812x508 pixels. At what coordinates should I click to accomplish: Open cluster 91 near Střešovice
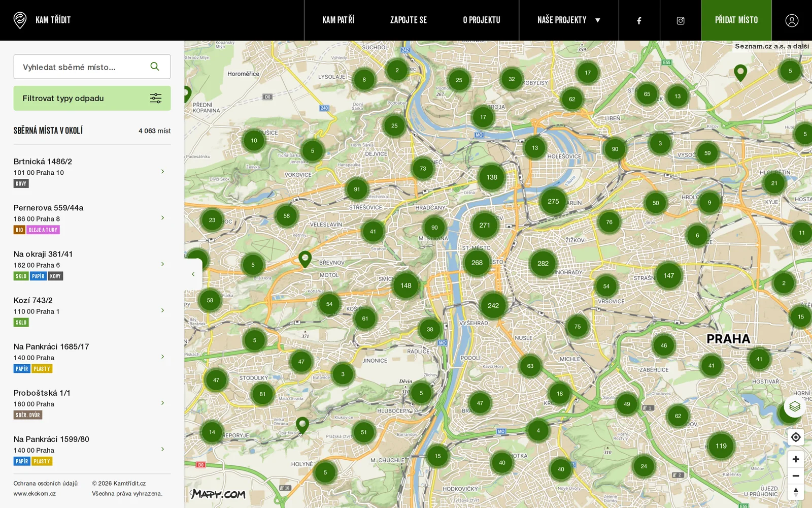(357, 189)
